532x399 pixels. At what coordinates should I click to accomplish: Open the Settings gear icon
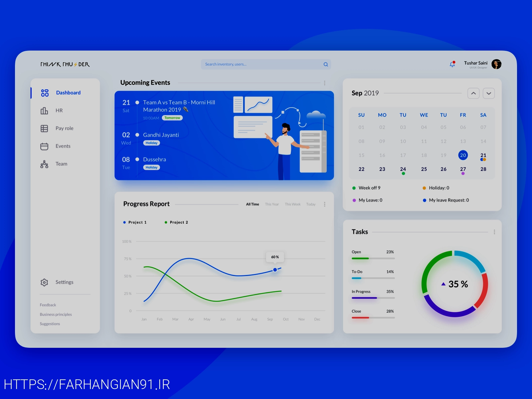tap(44, 282)
